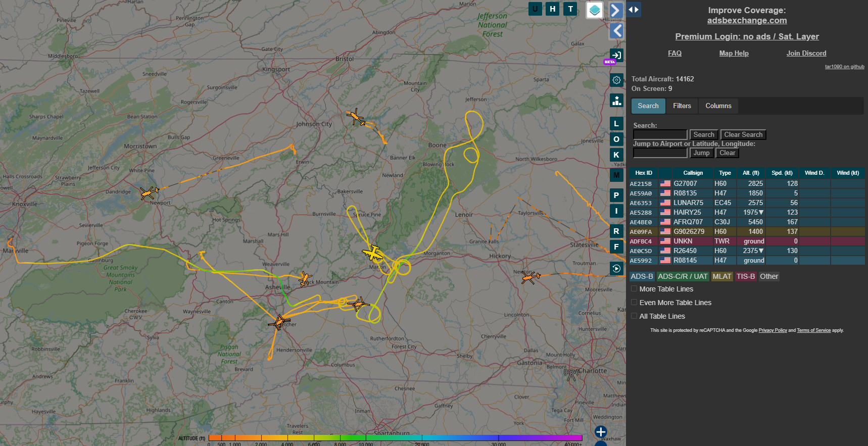This screenshot has height=446, width=868.
Task: Open the stats podium icon
Action: click(616, 100)
